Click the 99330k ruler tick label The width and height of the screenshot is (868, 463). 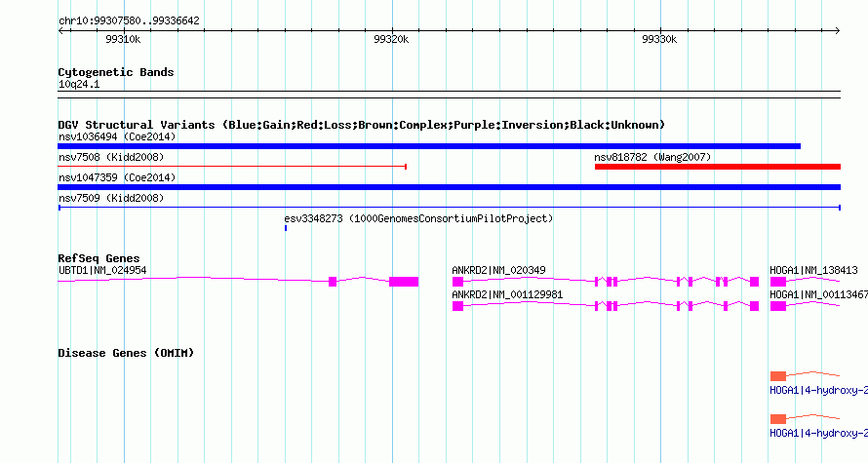(659, 39)
